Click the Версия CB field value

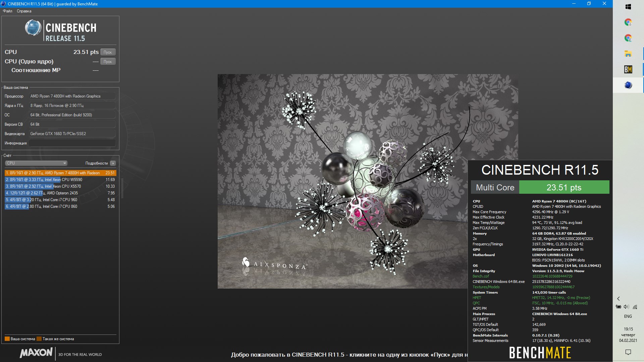coord(72,124)
